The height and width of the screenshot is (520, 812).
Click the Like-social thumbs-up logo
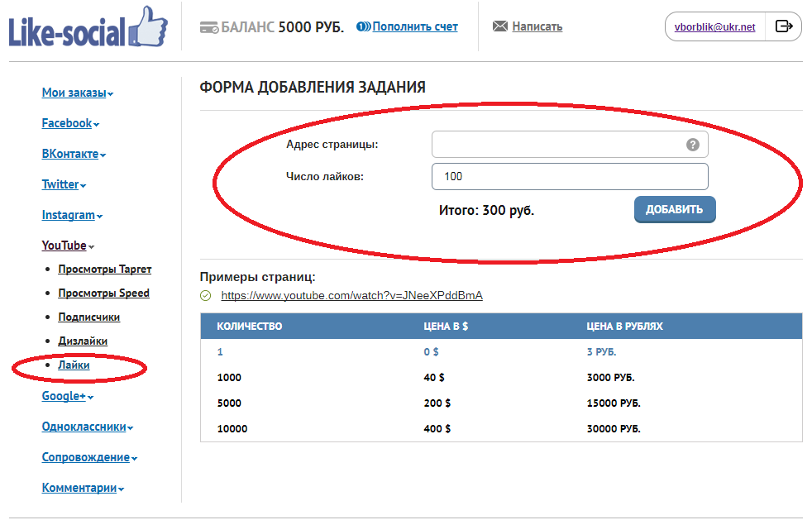point(88,27)
